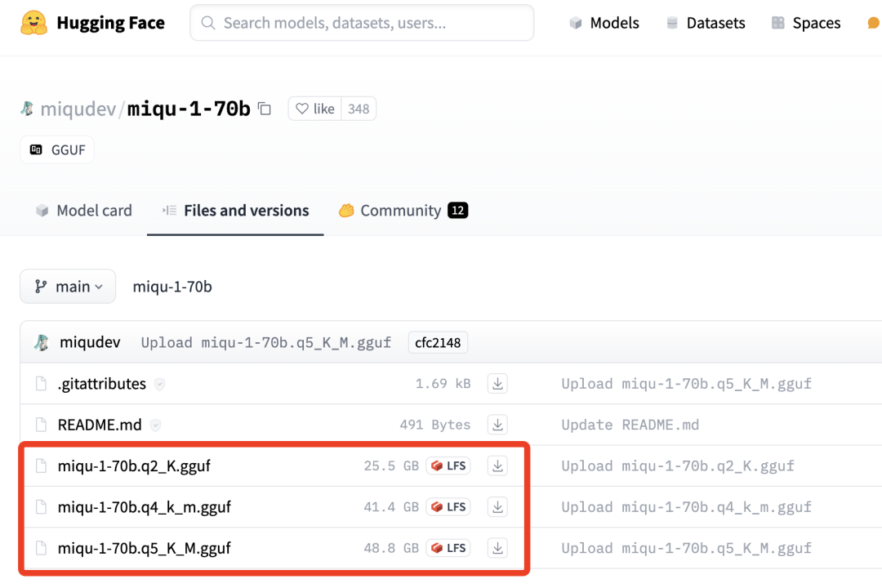The width and height of the screenshot is (882, 588).
Task: Open the README.md file
Action: point(100,425)
